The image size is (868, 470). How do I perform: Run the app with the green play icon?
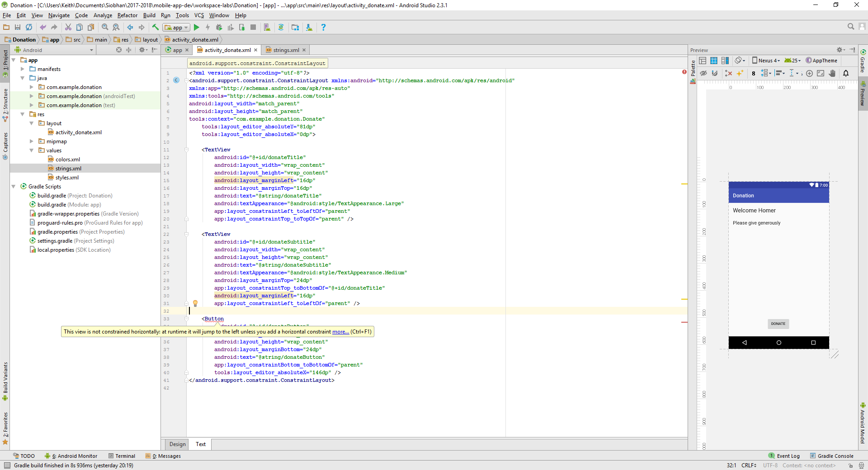pyautogui.click(x=197, y=27)
